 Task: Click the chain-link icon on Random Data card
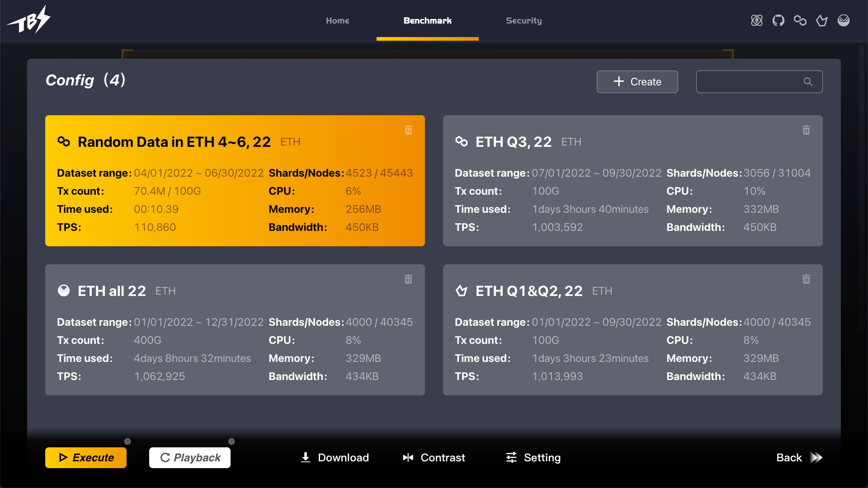tap(64, 141)
